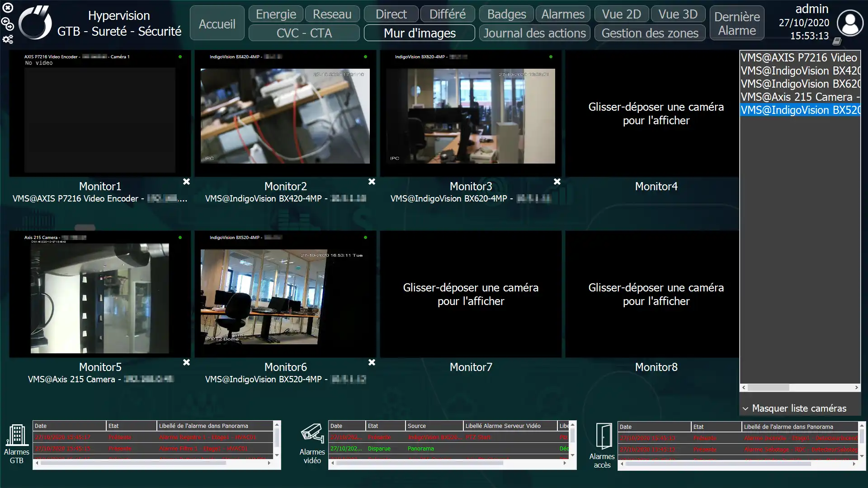Click down arrow of Alarmes GTB table scrollbar
Viewport: 868px width, 488px height.
point(277,455)
